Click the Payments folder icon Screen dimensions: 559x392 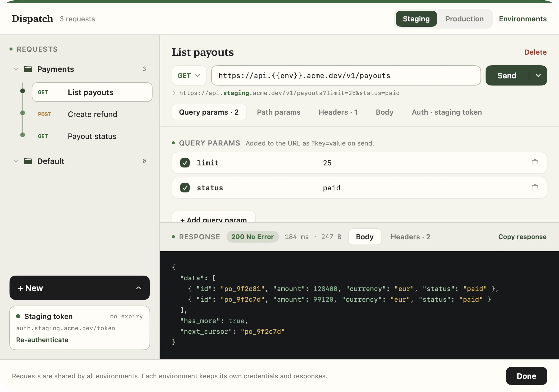click(x=28, y=69)
